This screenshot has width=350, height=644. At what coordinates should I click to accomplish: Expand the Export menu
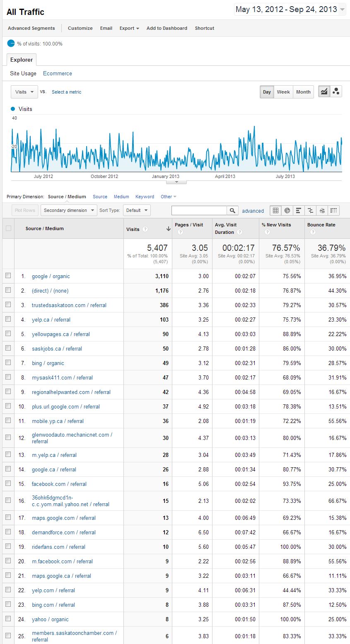coord(129,28)
